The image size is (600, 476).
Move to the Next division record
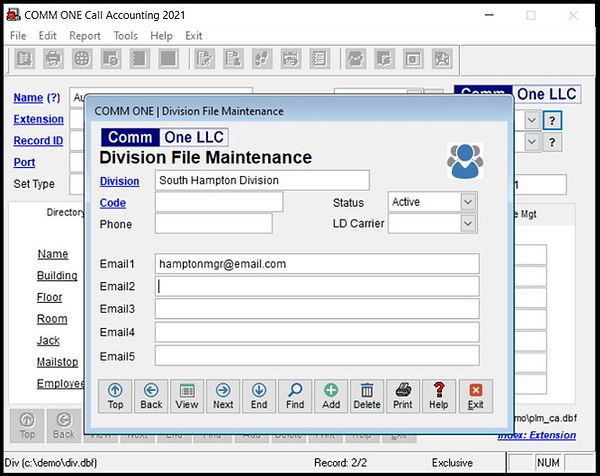(x=223, y=396)
